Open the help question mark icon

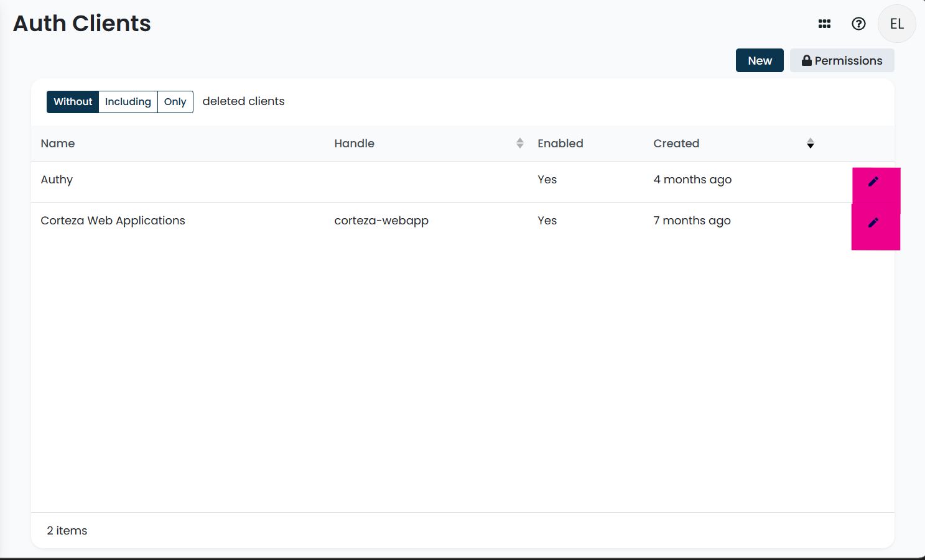(x=858, y=24)
